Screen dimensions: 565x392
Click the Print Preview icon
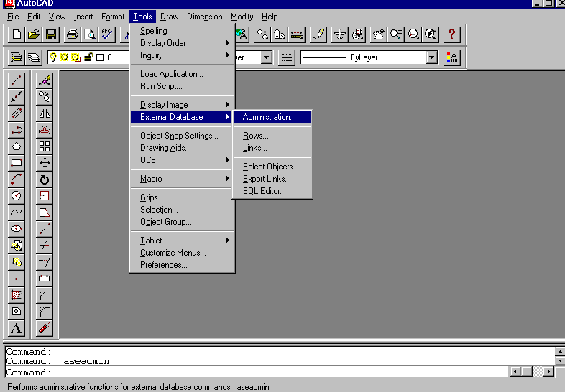click(x=90, y=34)
